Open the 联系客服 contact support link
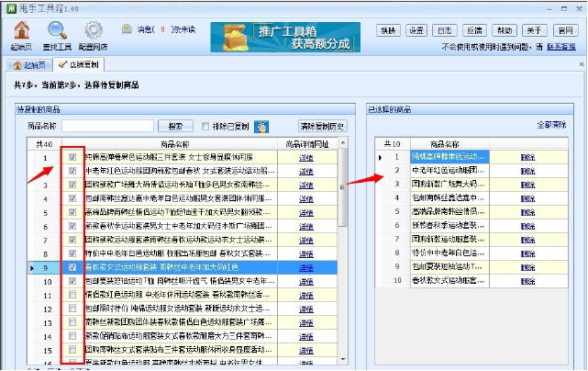The height and width of the screenshot is (371, 588). [x=561, y=47]
